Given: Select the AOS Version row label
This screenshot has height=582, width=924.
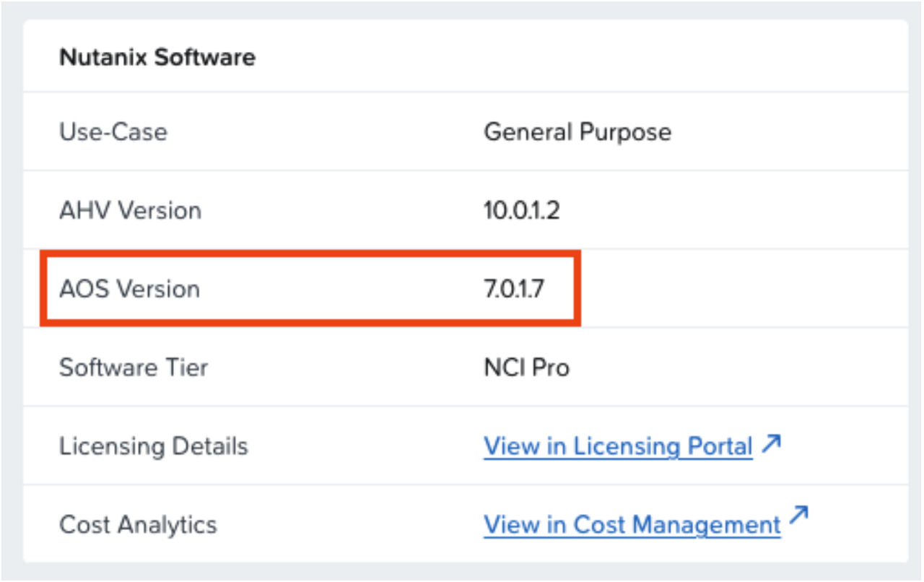Looking at the screenshot, I should pos(130,289).
